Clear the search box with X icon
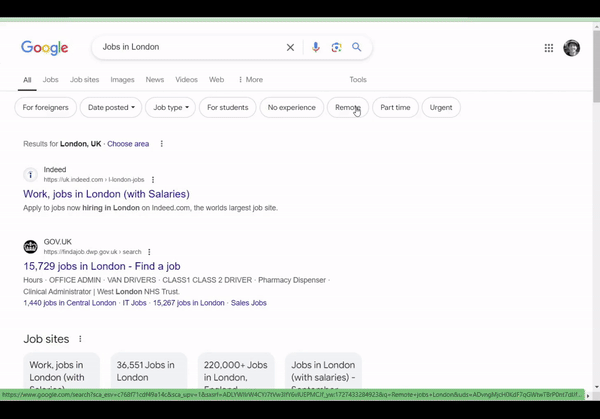This screenshot has height=419, width=600. click(290, 47)
